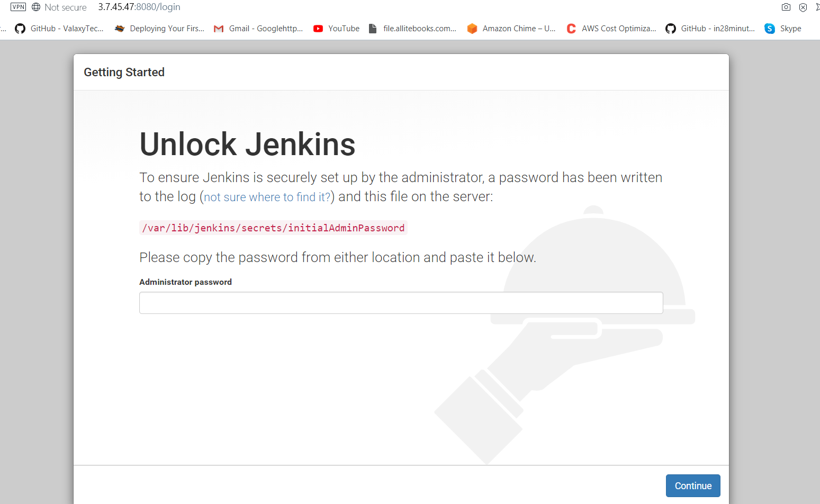Open the Deploying Your Firs... bookmark
Image resolution: width=820 pixels, height=504 pixels.
coord(159,29)
